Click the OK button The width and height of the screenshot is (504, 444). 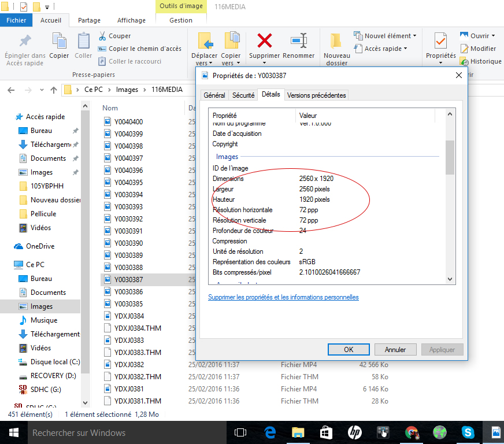(349, 349)
